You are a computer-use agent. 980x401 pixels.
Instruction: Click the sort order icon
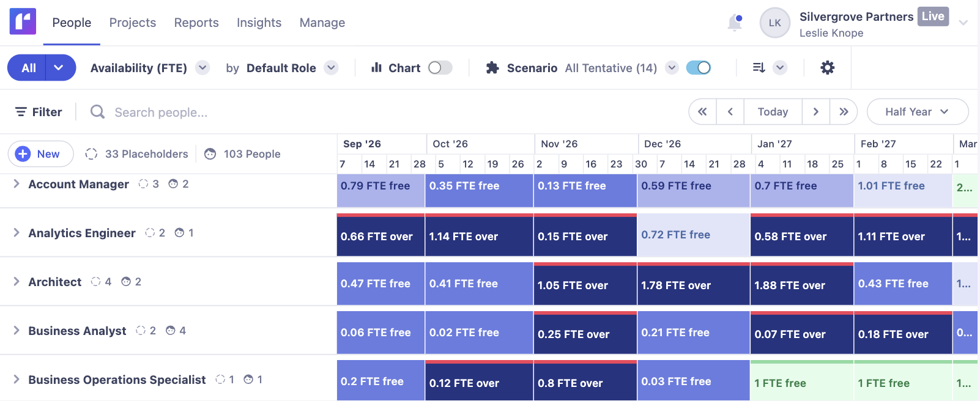coord(759,68)
